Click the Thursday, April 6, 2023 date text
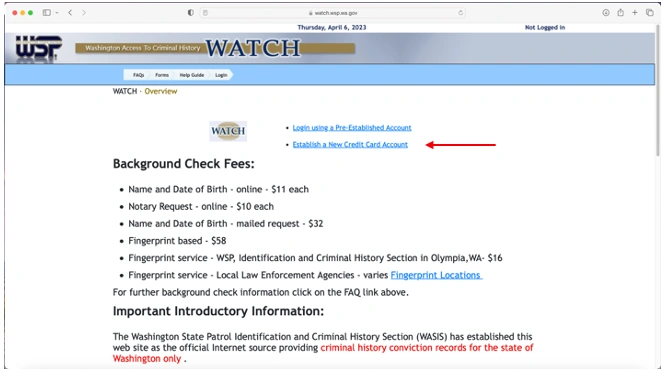This screenshot has height=371, width=663. (x=332, y=27)
